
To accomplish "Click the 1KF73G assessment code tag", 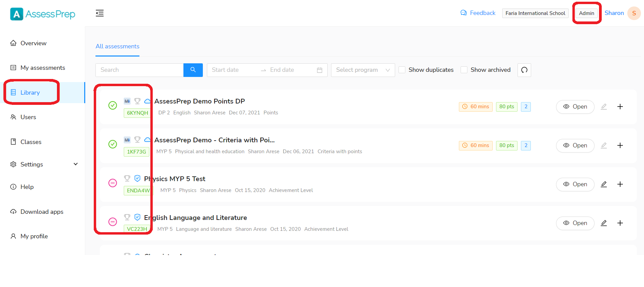I will (136, 152).
